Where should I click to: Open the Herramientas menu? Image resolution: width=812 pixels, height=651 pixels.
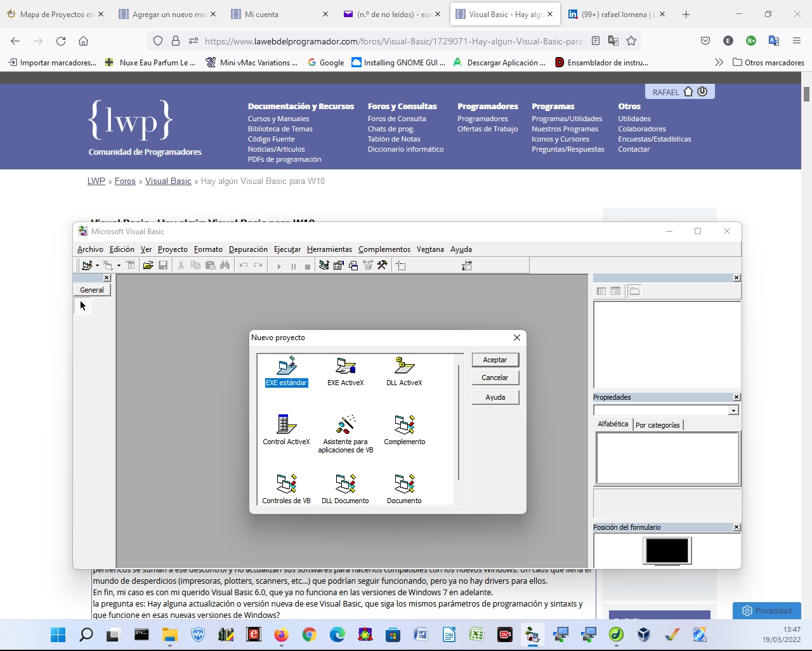click(329, 249)
